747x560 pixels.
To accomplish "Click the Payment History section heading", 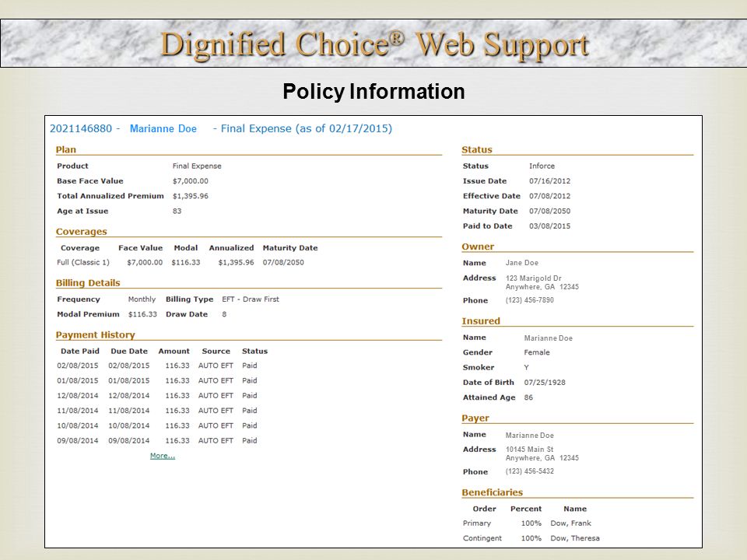I will pos(95,335).
